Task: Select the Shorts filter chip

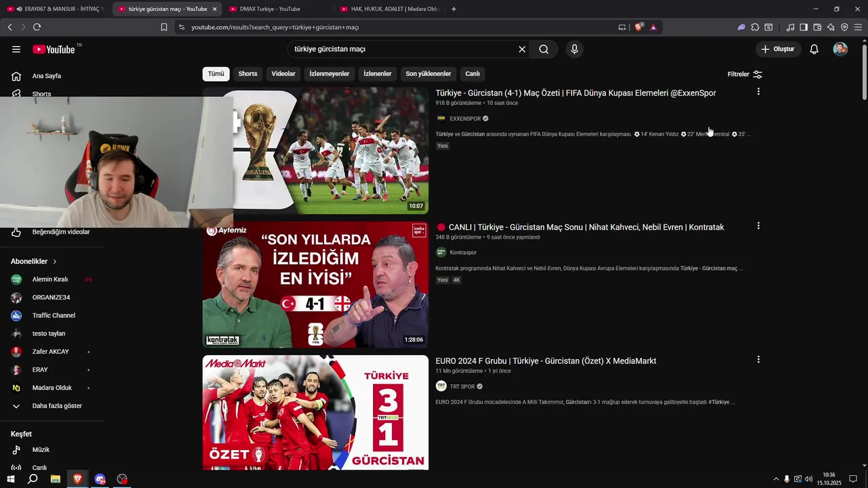Action: pos(248,74)
